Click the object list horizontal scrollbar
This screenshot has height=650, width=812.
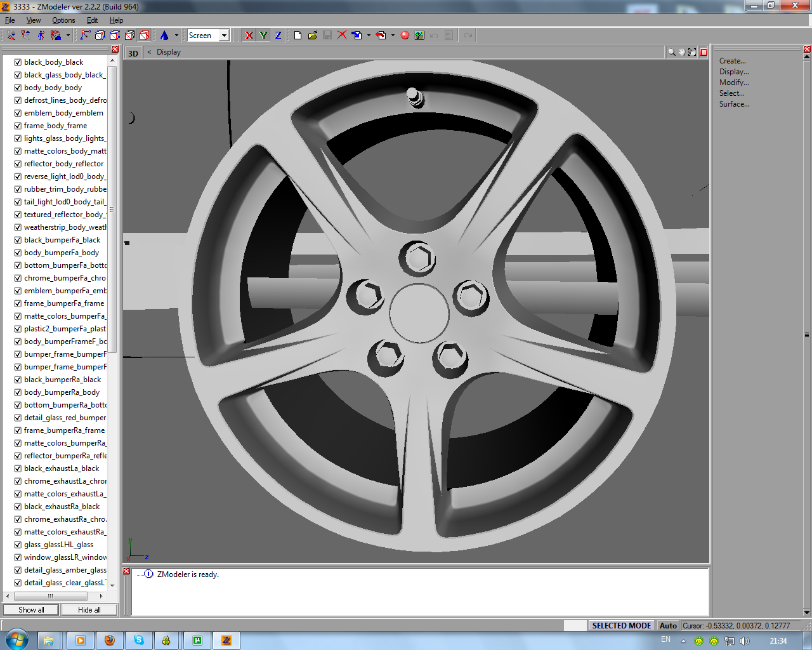[x=51, y=596]
